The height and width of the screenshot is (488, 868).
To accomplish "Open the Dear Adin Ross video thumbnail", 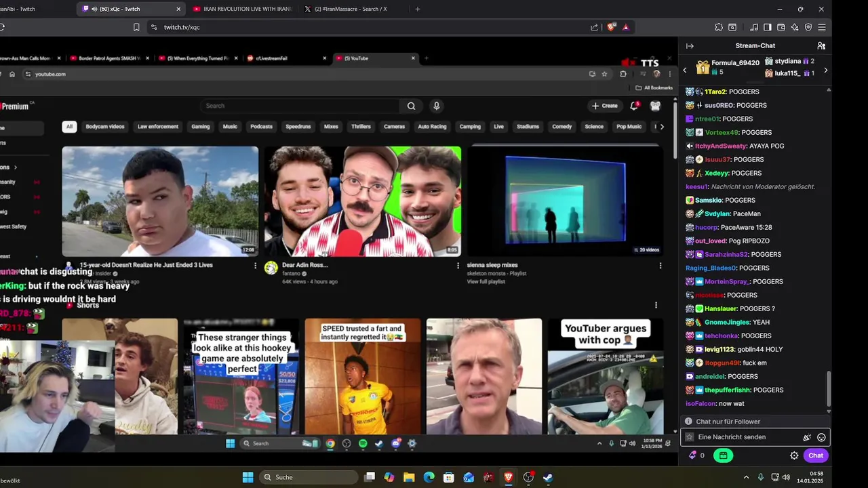I will [x=363, y=201].
